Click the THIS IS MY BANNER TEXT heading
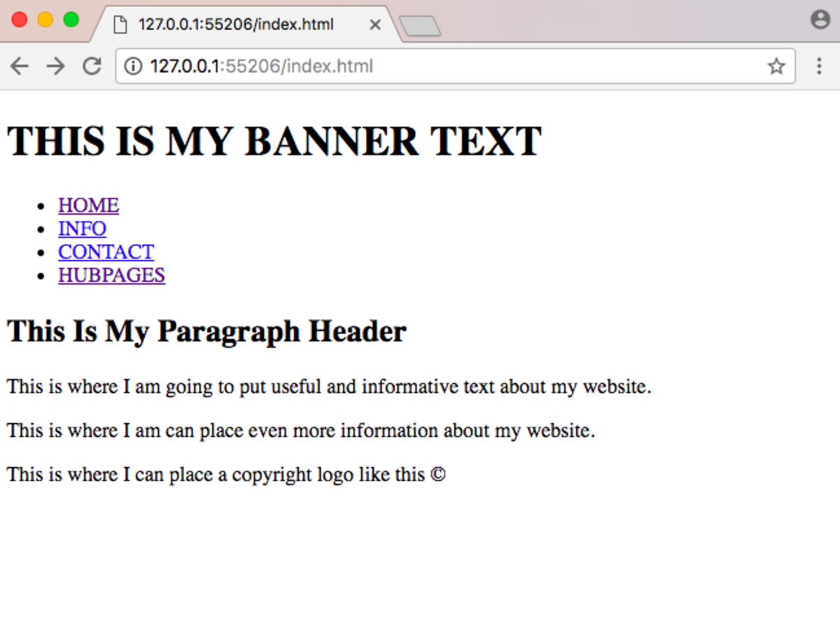The image size is (840, 626). (274, 141)
